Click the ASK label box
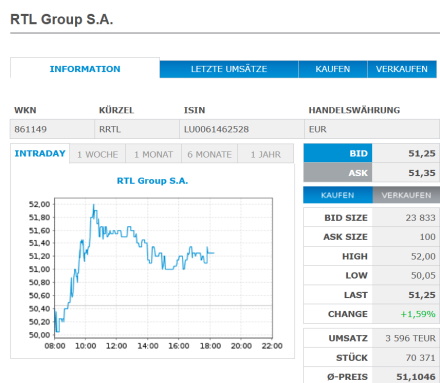This screenshot has height=383, width=440. coord(338,173)
